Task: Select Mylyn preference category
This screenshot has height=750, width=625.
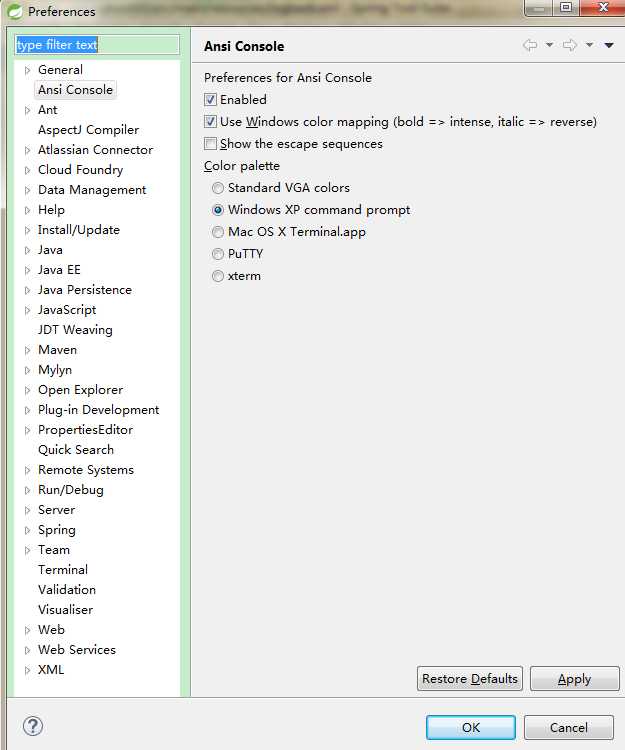Action: click(55, 370)
